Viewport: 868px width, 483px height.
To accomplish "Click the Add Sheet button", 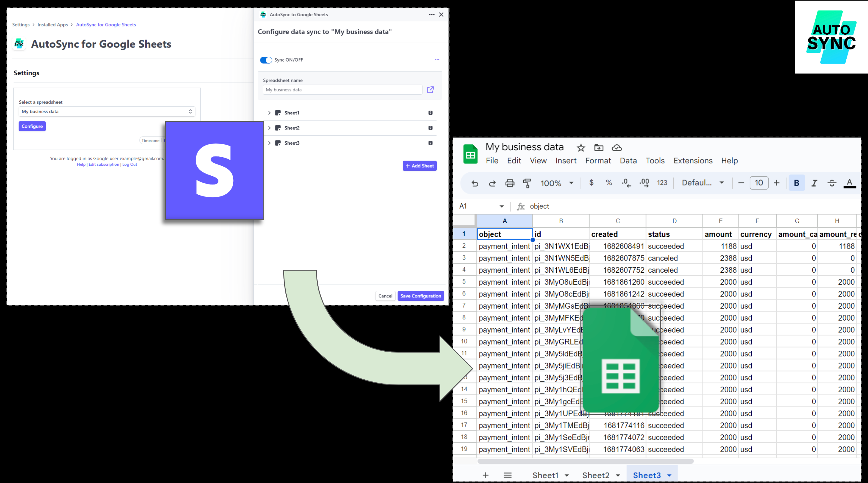I will coord(420,166).
